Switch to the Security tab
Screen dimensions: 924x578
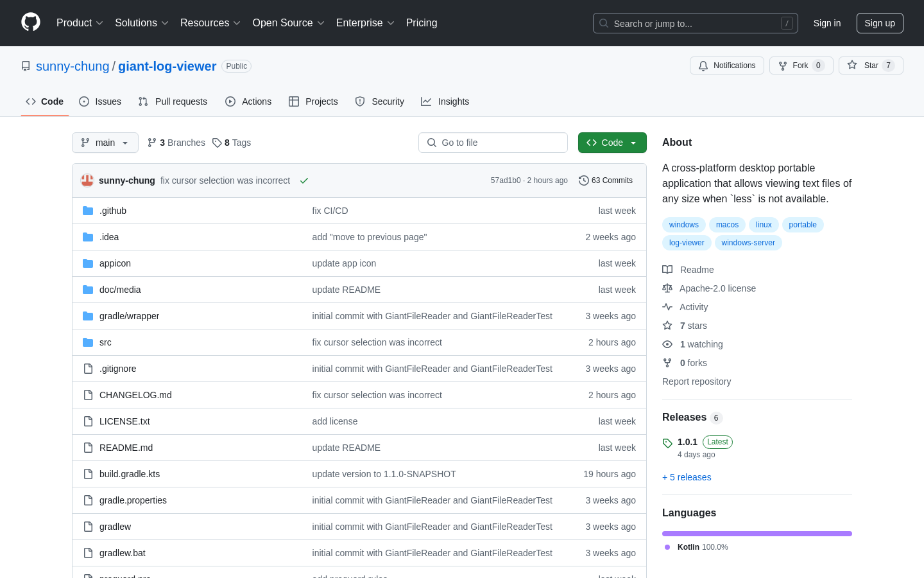[x=380, y=101]
